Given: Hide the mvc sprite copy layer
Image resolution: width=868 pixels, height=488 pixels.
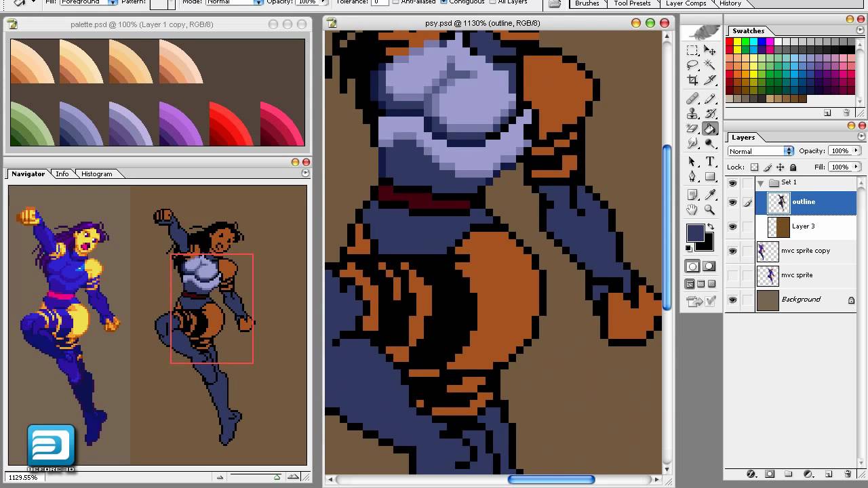Looking at the screenshot, I should point(732,251).
